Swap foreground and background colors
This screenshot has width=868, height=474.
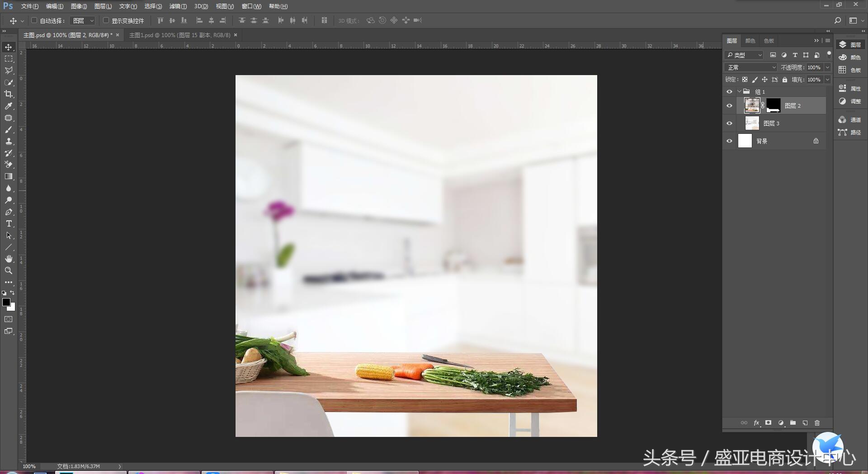tap(12, 293)
